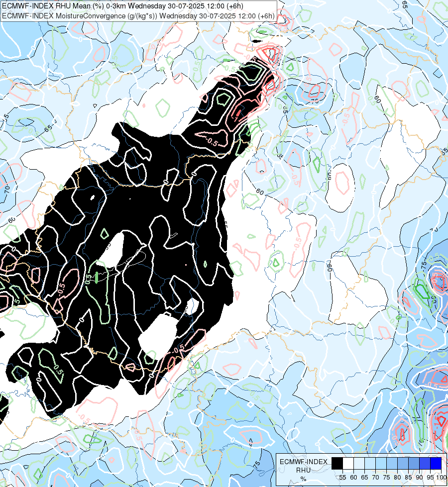Image resolution: width=448 pixels, height=487 pixels.
Task: Select the legend tick label 90
Action: 420,478
